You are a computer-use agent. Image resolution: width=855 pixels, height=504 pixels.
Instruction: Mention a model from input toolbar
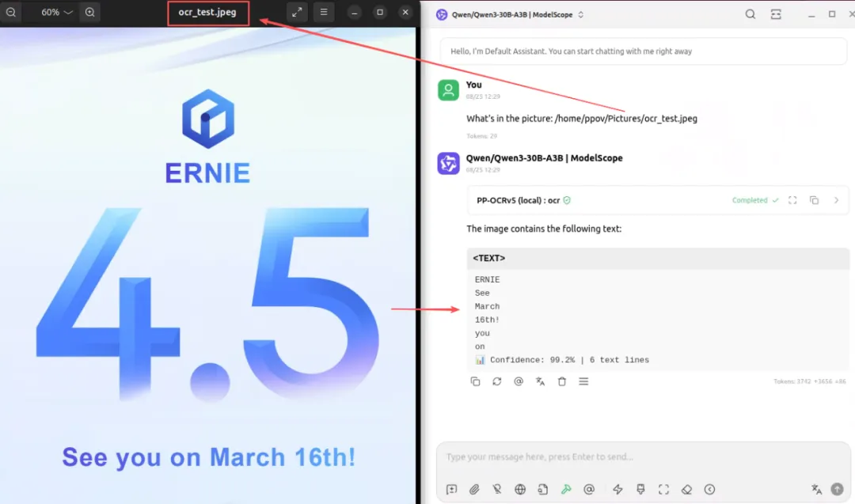click(x=589, y=489)
